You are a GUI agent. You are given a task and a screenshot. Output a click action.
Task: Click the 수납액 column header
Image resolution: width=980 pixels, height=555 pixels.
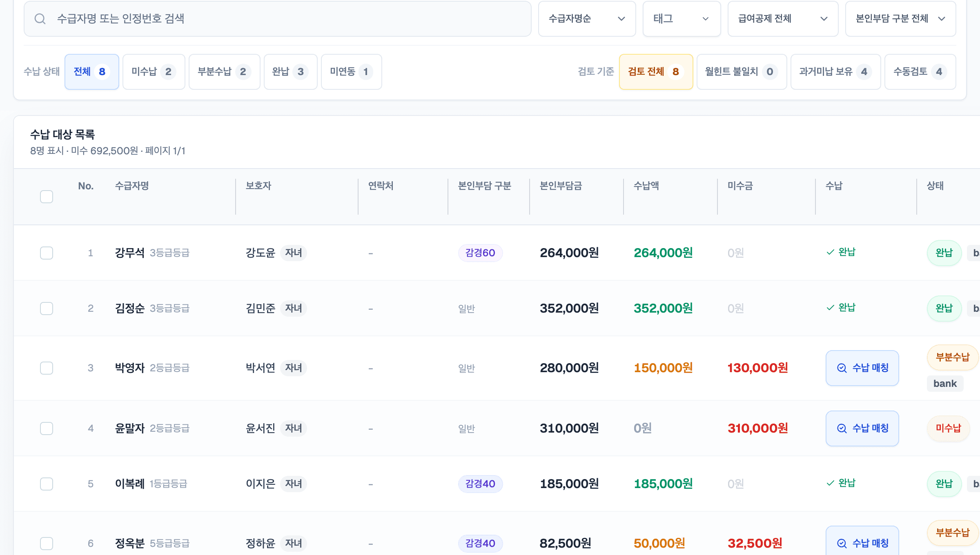tap(646, 186)
